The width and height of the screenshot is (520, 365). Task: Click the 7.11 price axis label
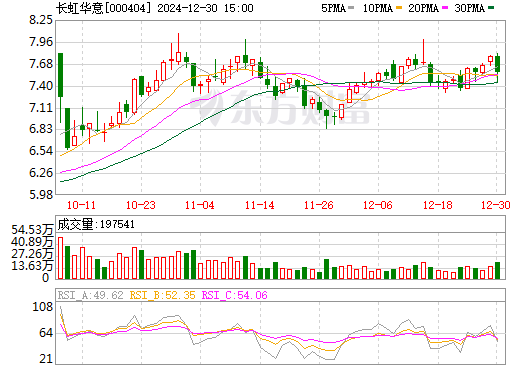pos(41,108)
